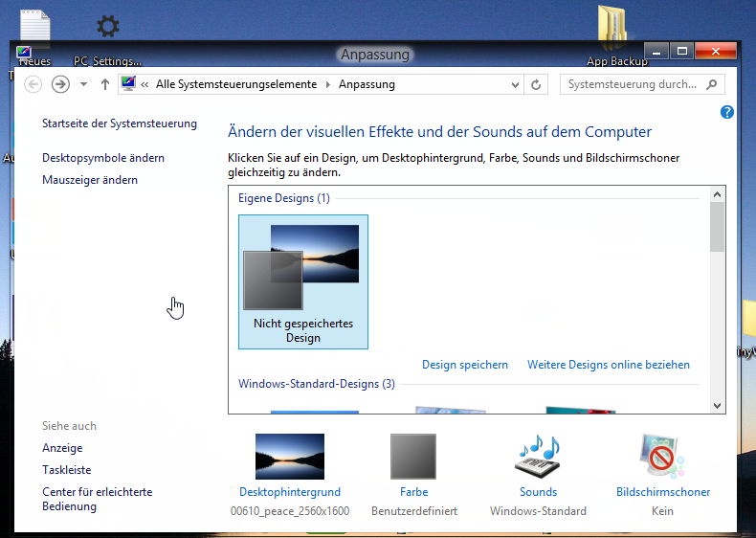This screenshot has width=756, height=538.
Task: Click the Farbe label link
Action: tap(413, 492)
